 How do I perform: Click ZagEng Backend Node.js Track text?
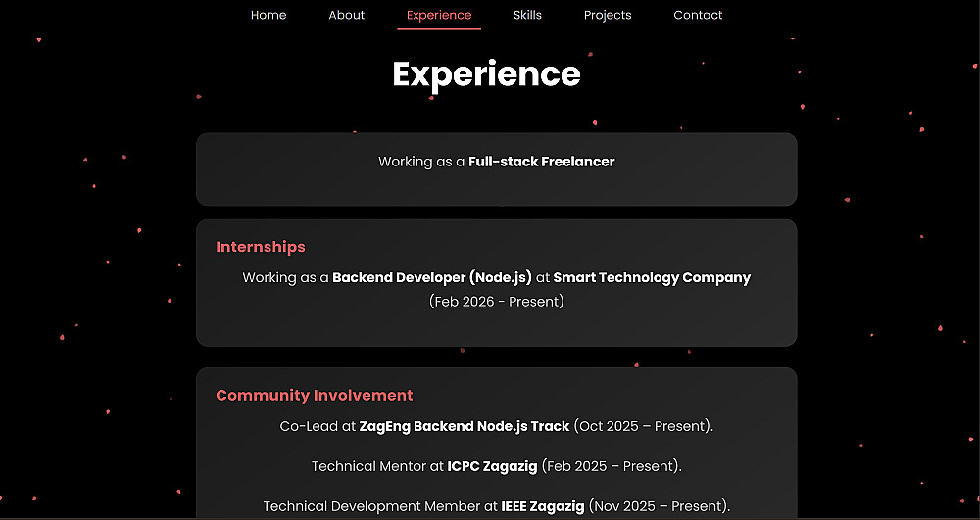point(464,426)
